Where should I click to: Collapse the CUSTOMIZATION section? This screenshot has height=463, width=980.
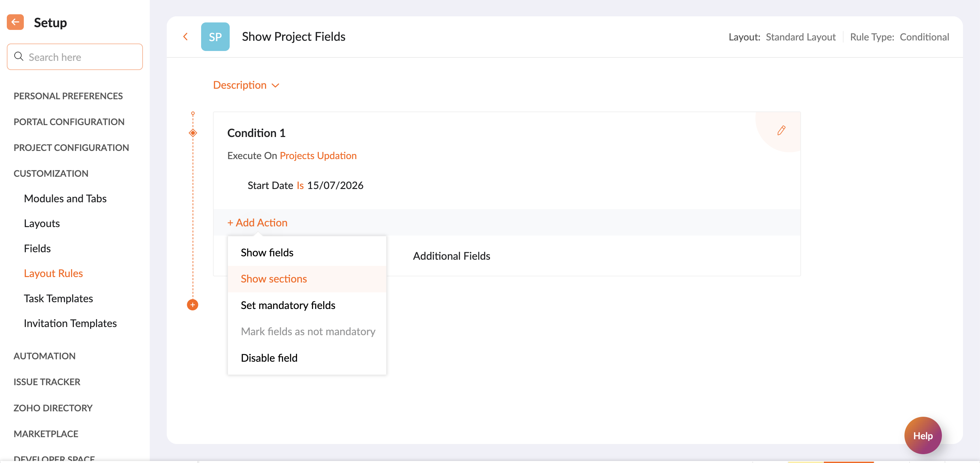tap(51, 173)
